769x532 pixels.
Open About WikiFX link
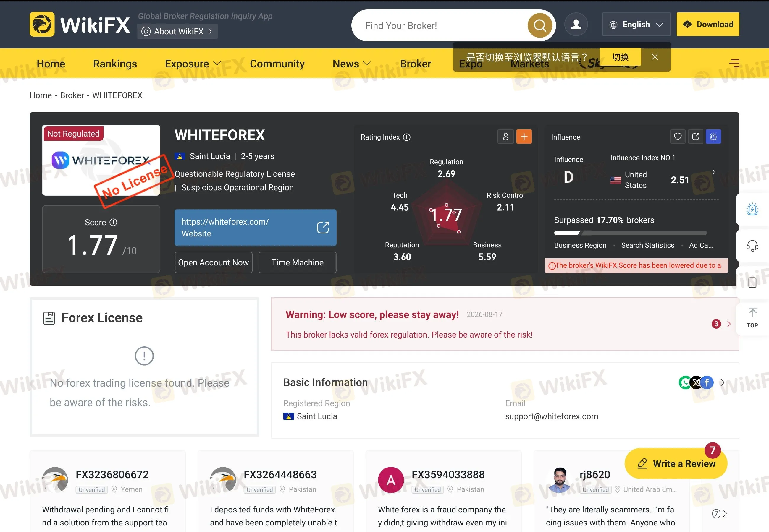click(x=177, y=31)
